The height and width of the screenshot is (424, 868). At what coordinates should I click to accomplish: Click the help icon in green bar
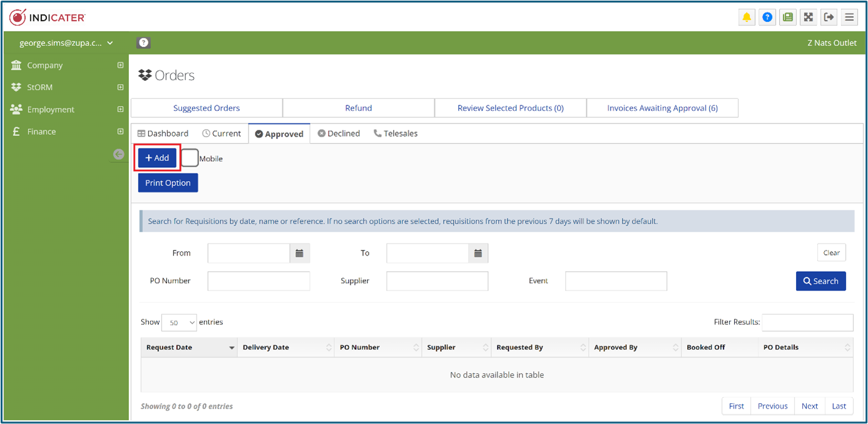tap(144, 43)
